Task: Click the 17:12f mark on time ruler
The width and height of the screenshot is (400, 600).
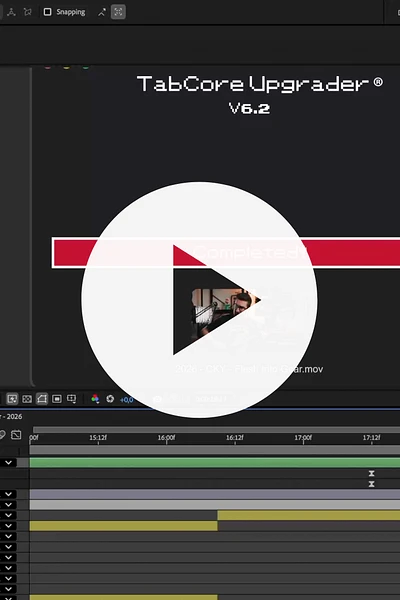Action: [372, 437]
